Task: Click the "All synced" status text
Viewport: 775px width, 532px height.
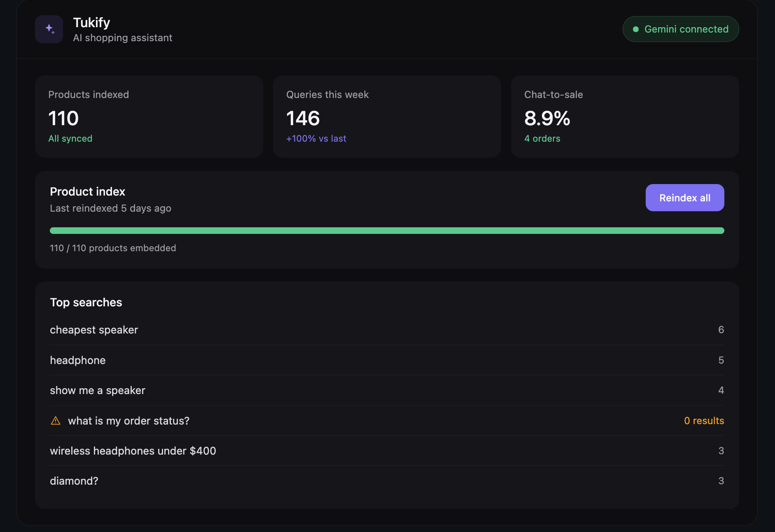Action: click(x=70, y=139)
